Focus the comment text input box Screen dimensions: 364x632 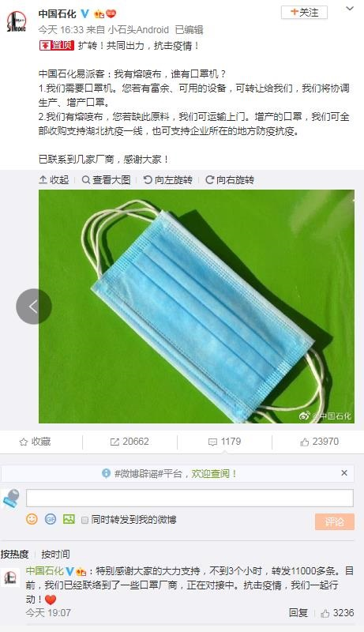tap(190, 498)
